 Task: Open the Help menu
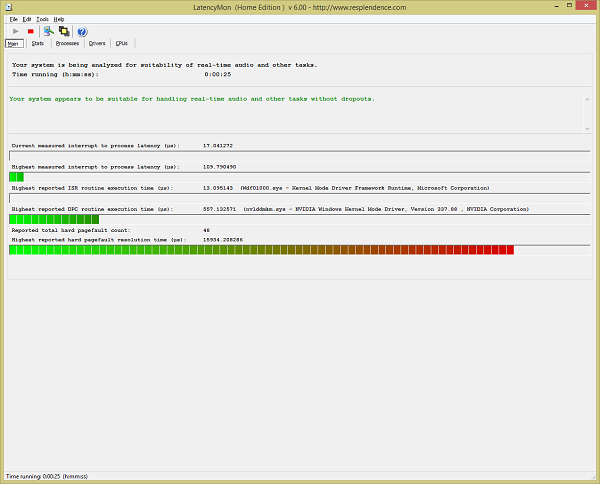58,19
